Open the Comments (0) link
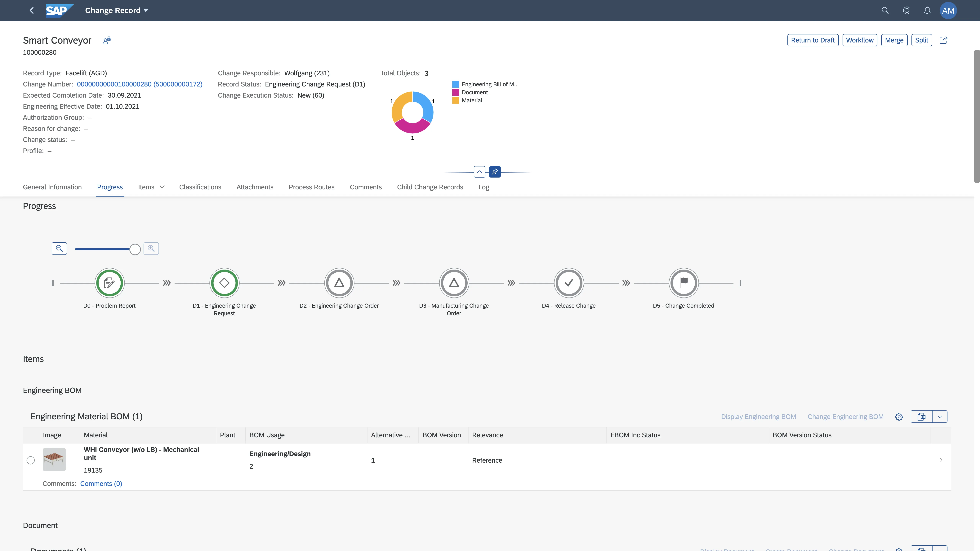Image resolution: width=980 pixels, height=551 pixels. (101, 483)
